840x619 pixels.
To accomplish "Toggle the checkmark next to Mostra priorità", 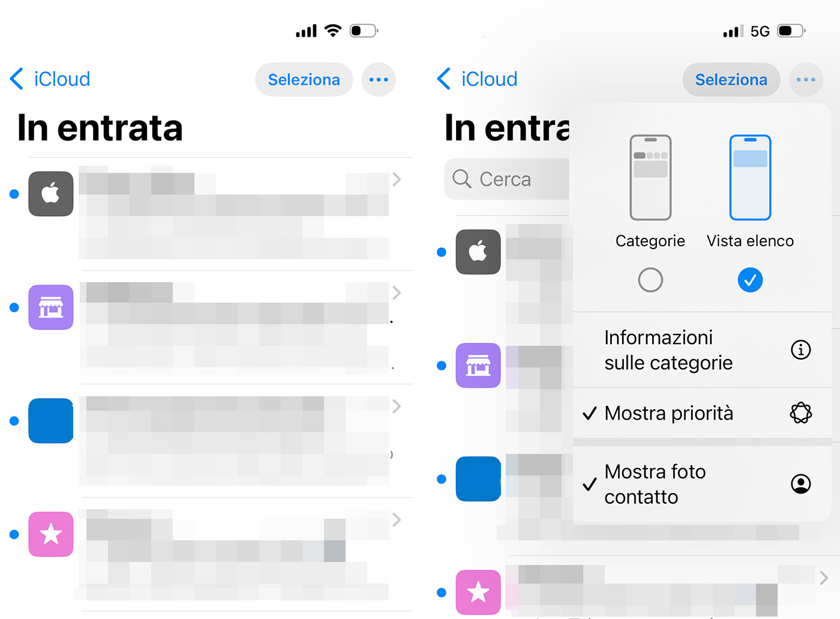I will point(590,413).
